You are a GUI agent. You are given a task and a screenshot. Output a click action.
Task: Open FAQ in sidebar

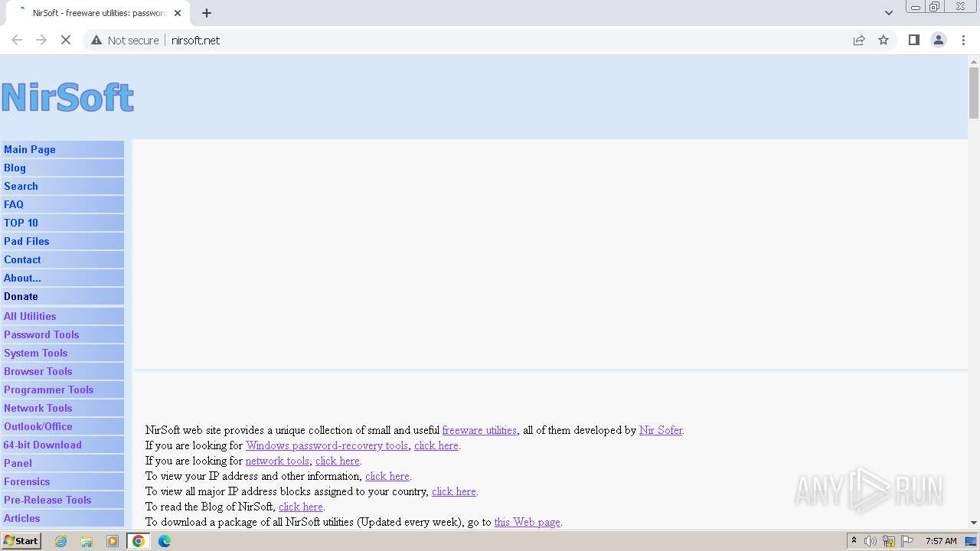[x=62, y=204]
